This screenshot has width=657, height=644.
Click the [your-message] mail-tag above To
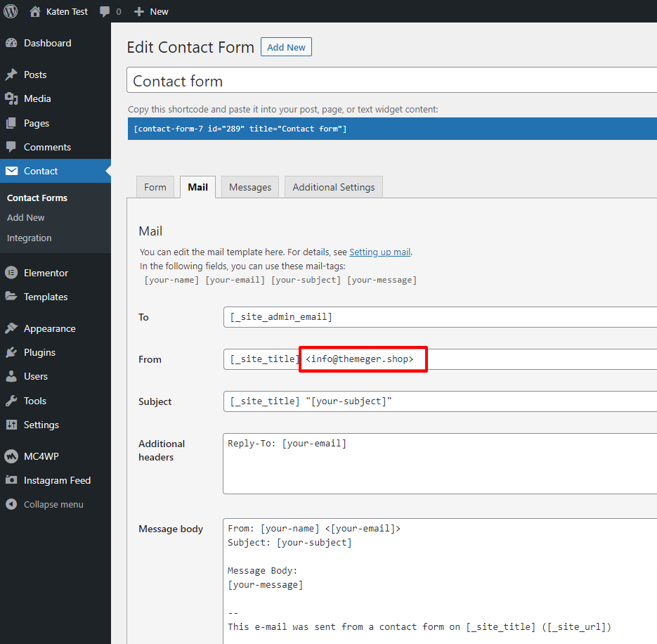tap(382, 280)
